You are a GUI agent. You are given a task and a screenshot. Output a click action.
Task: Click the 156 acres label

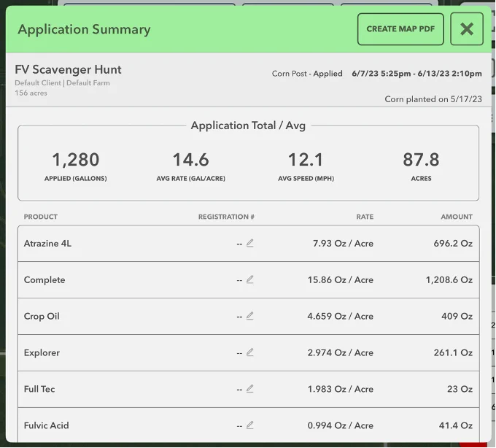point(31,93)
